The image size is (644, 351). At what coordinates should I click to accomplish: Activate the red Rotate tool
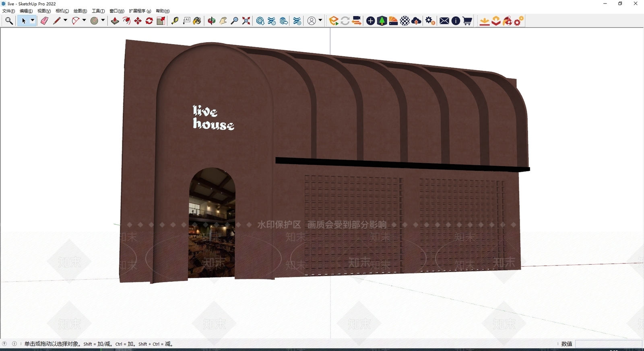(149, 21)
